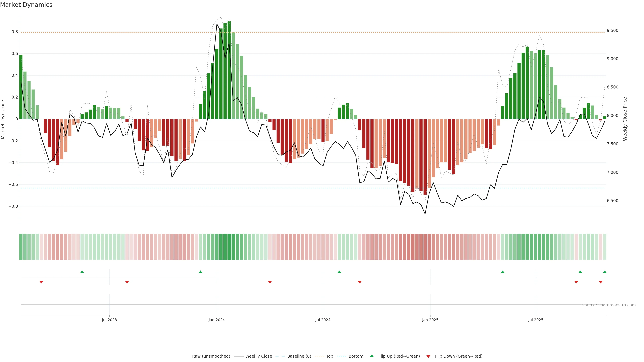Click the first green flip-up triangle marker
Viewport: 644px width, 362px height.
click(x=82, y=272)
